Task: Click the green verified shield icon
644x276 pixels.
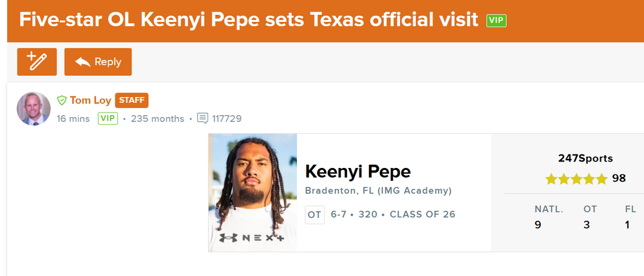Action: (62, 100)
